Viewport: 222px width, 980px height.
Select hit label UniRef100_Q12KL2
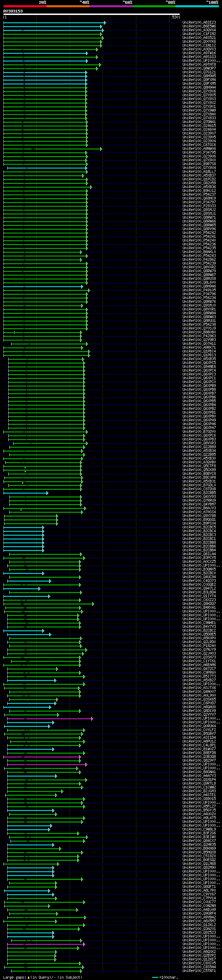point(199,925)
